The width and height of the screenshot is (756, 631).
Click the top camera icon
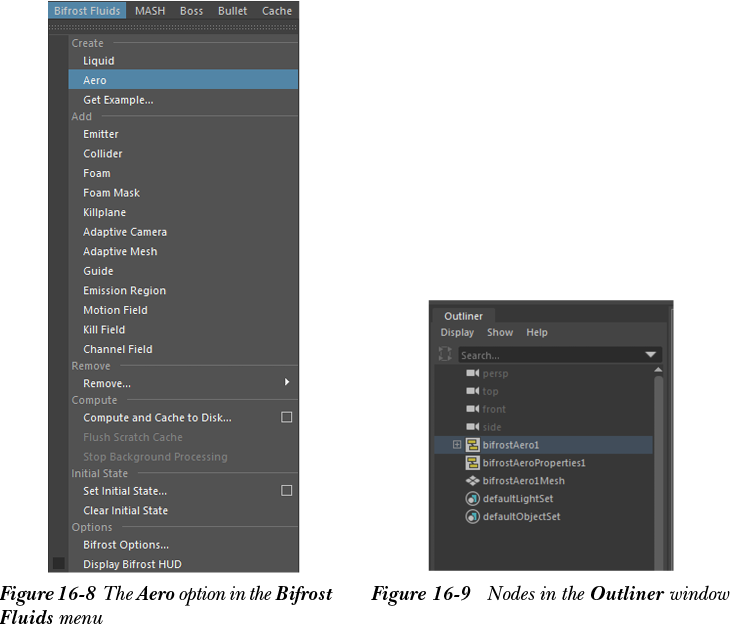473,391
